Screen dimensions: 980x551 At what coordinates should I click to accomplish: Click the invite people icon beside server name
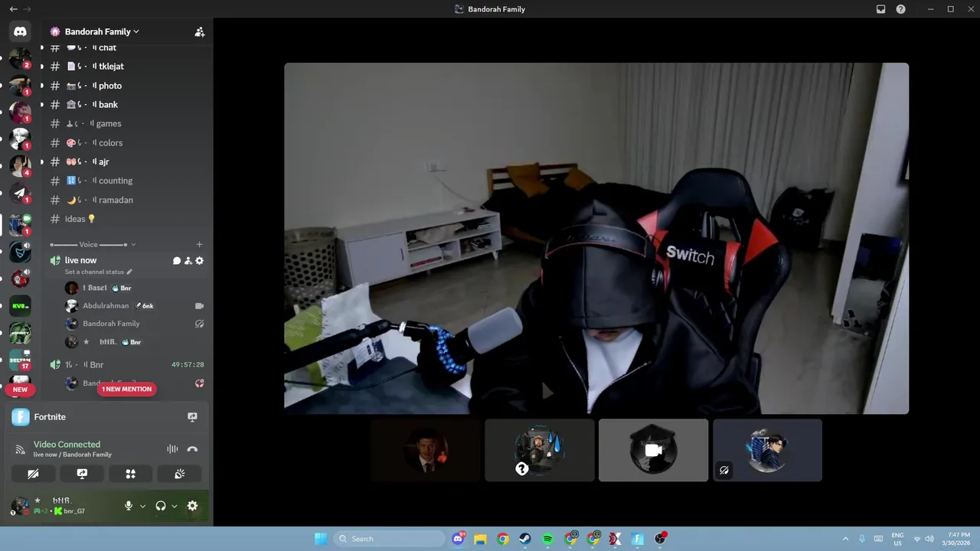(x=200, y=32)
